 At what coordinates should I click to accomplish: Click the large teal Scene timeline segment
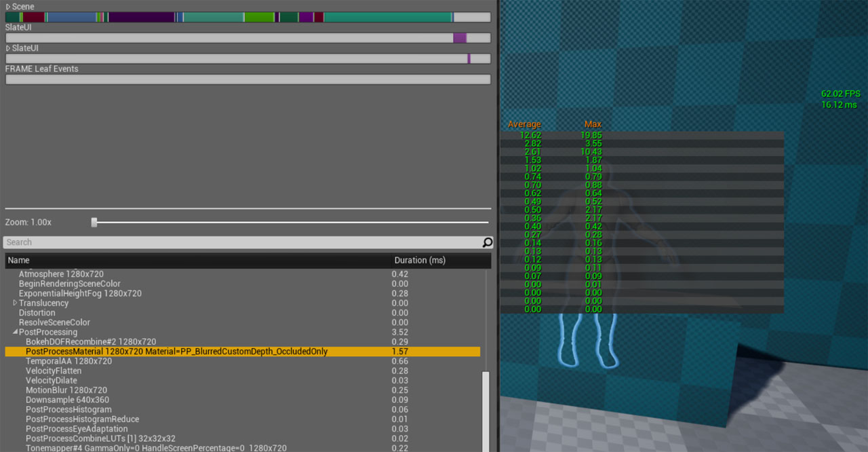tap(388, 17)
